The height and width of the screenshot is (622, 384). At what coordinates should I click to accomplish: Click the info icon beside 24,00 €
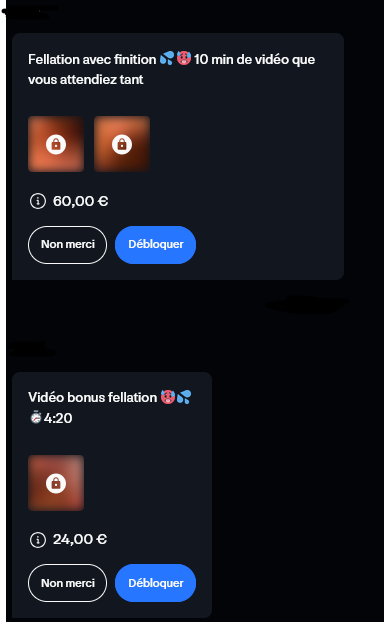tap(38, 540)
